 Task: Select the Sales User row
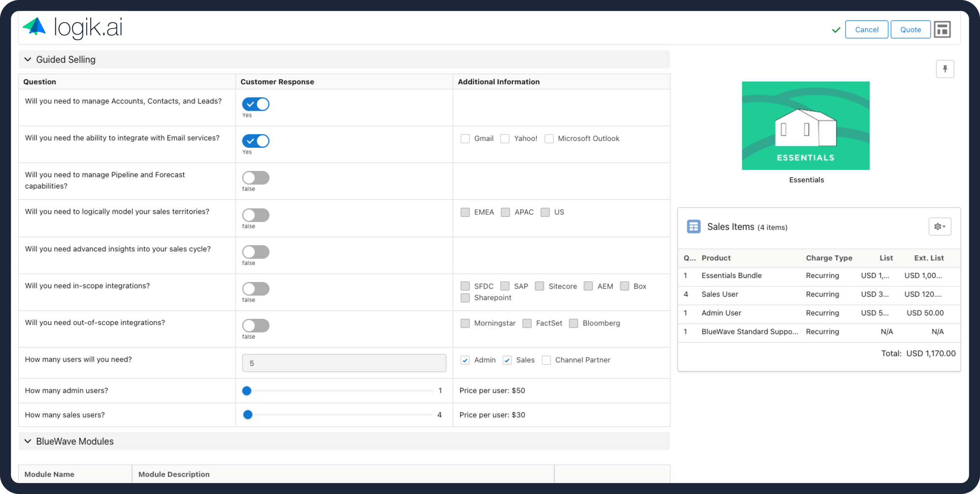tap(819, 294)
